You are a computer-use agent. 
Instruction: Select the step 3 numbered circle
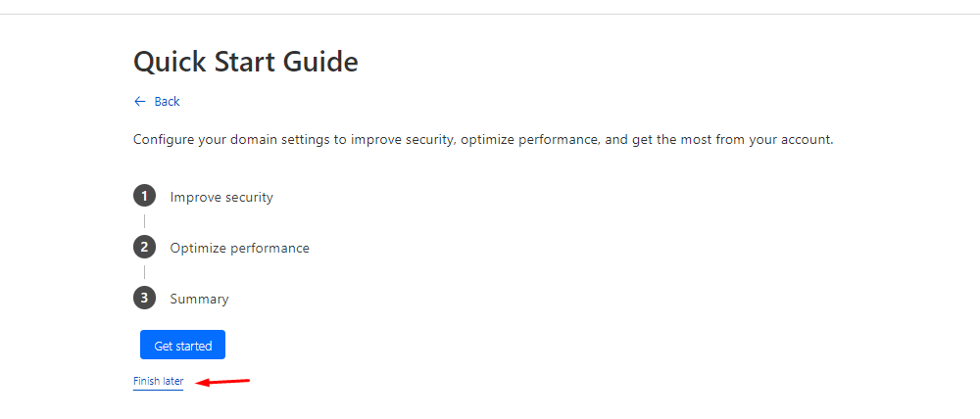(144, 298)
